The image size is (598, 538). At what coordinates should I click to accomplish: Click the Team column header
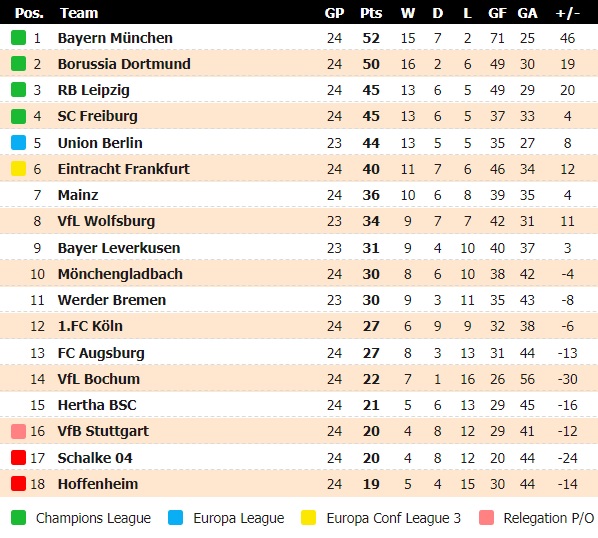(x=79, y=13)
